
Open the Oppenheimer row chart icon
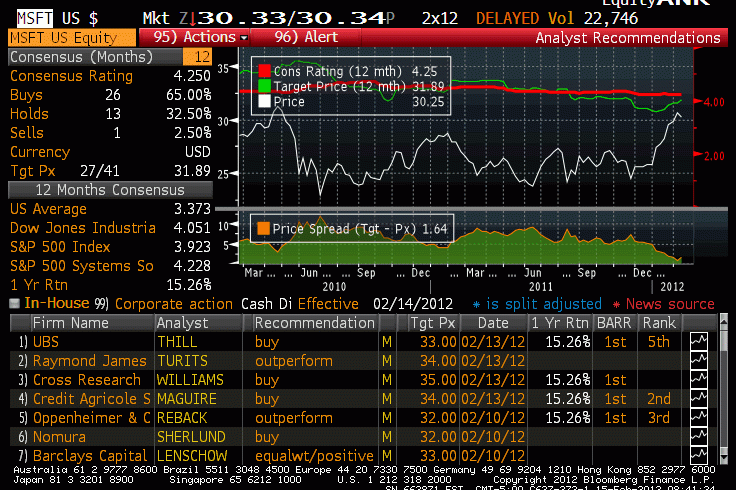coord(699,418)
